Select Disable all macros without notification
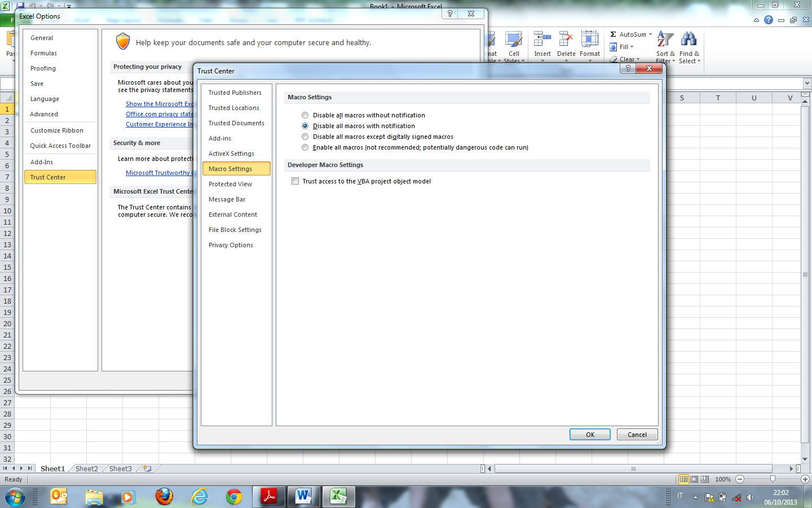The height and width of the screenshot is (508, 812). [305, 115]
